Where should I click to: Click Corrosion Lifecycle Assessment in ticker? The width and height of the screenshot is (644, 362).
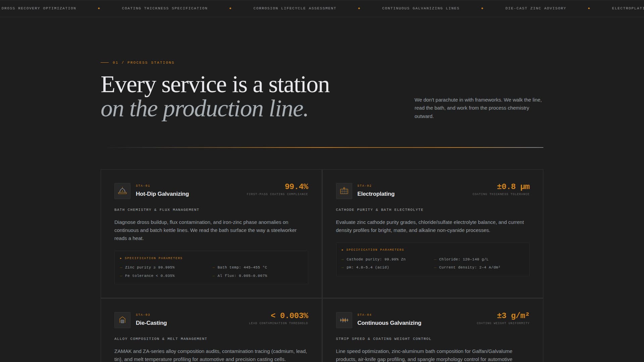point(294,8)
